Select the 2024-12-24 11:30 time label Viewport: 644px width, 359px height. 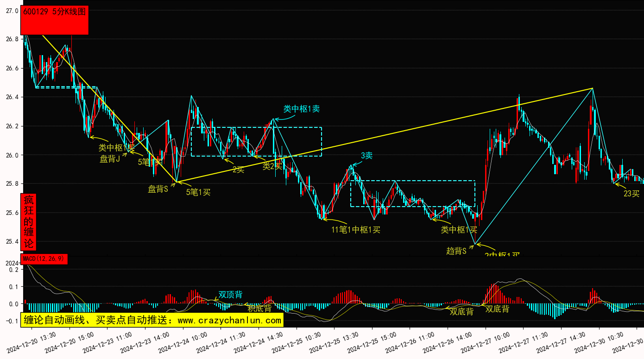(221, 342)
